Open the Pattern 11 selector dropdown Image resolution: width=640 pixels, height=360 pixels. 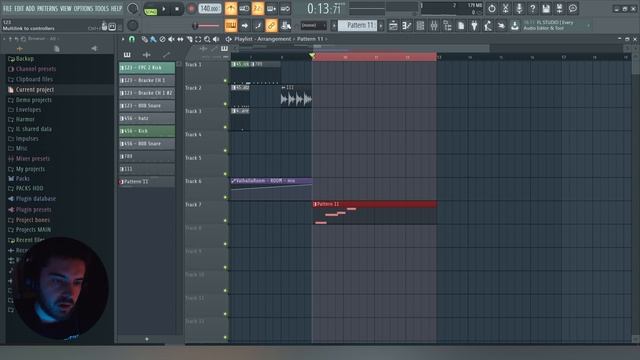(x=358, y=25)
